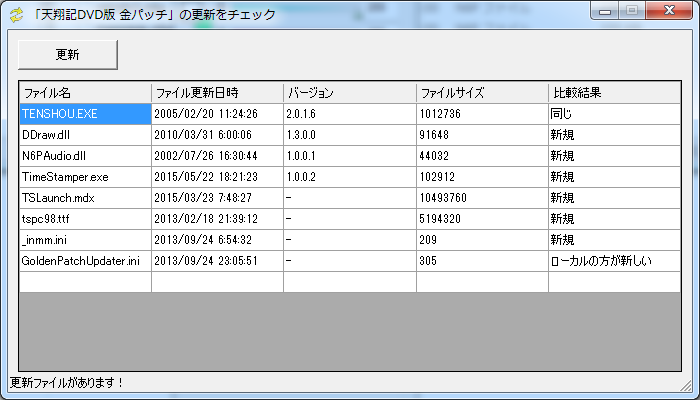The width and height of the screenshot is (700, 400).
Task: Sort by ファイル更新日時 column header
Action: pyautogui.click(x=217, y=93)
